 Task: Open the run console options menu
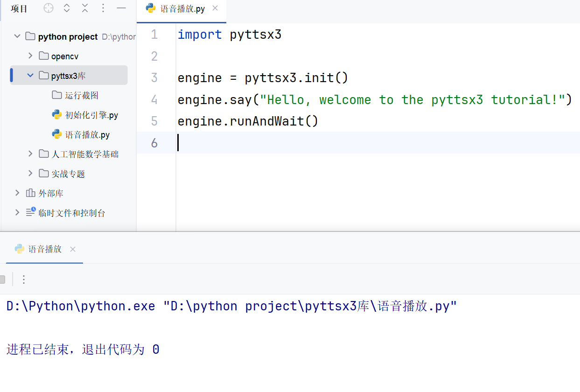23,279
